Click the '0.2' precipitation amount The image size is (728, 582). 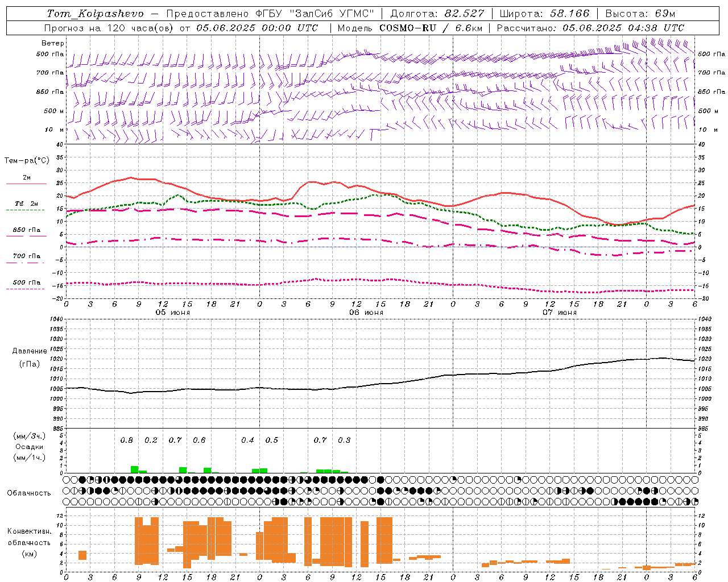point(151,440)
